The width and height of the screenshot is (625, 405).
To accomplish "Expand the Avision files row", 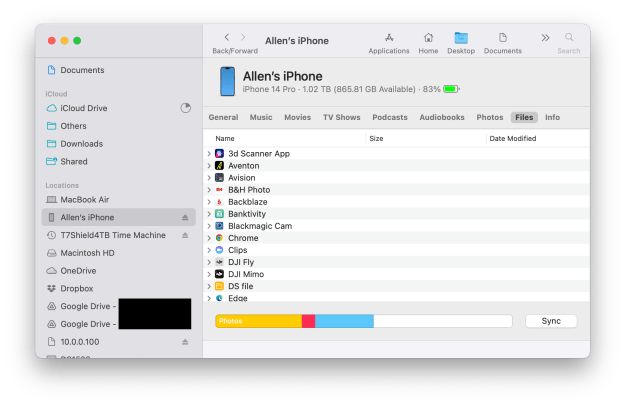I will pyautogui.click(x=209, y=178).
